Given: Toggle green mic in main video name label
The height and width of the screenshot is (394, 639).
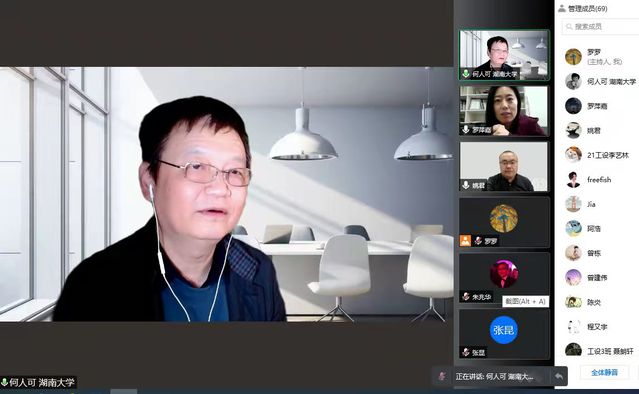Looking at the screenshot, I should click(4, 382).
